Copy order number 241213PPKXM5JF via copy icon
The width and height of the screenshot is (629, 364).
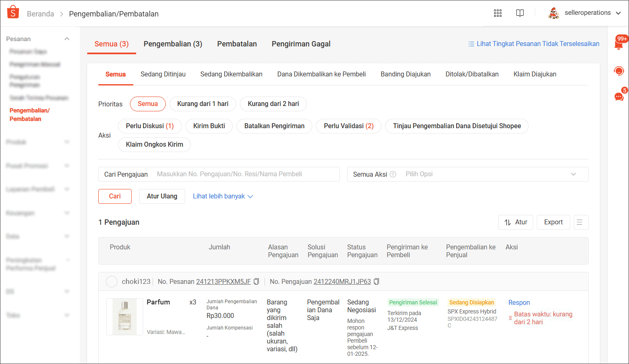(x=256, y=281)
